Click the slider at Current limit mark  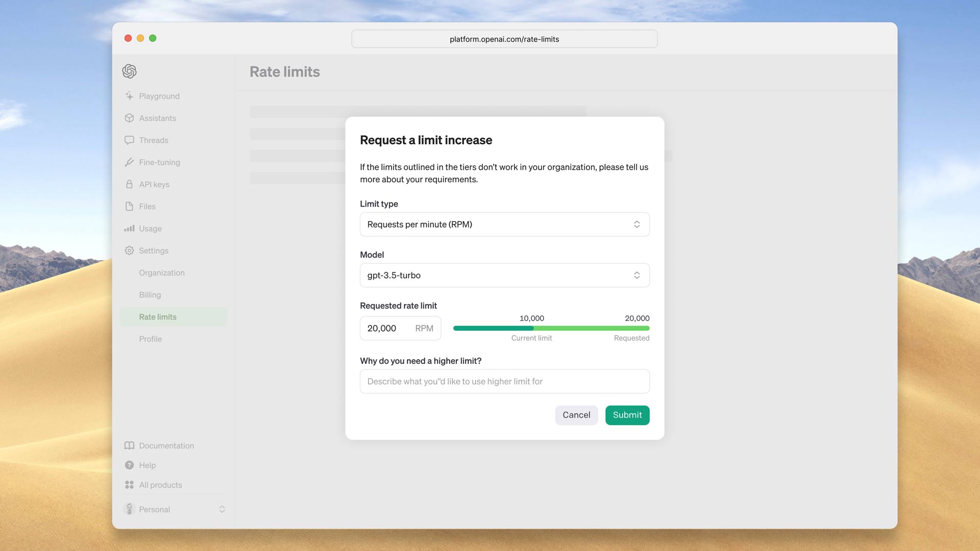(x=532, y=328)
